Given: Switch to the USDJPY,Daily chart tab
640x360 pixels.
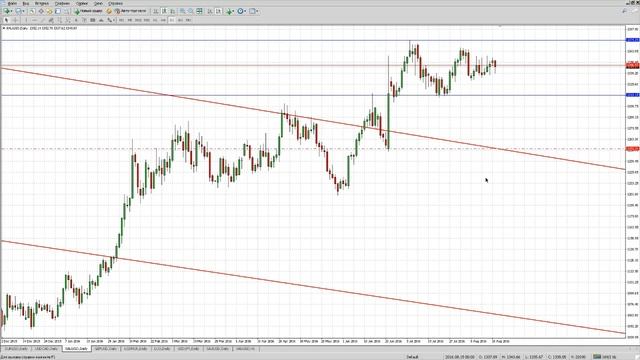Looking at the screenshot, I should (x=188, y=349).
